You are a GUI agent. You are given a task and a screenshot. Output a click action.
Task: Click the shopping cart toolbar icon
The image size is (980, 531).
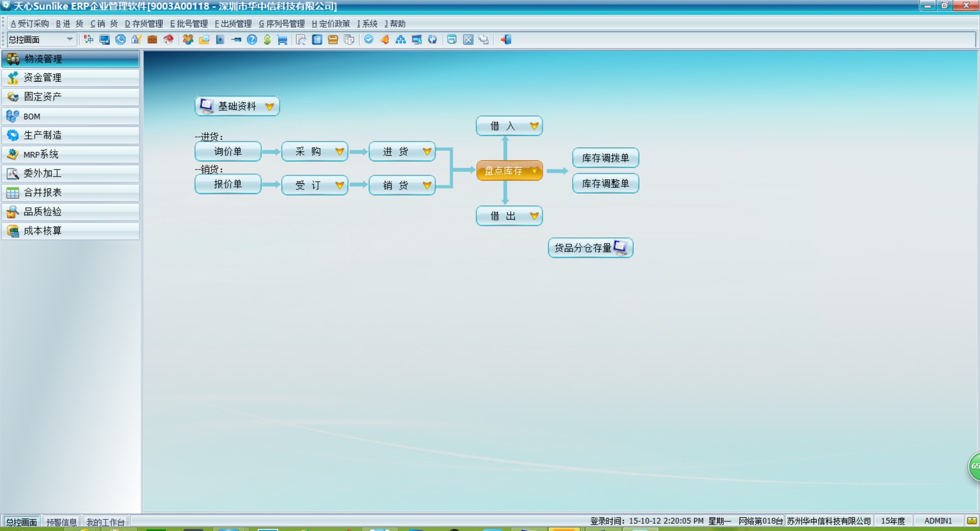click(282, 39)
